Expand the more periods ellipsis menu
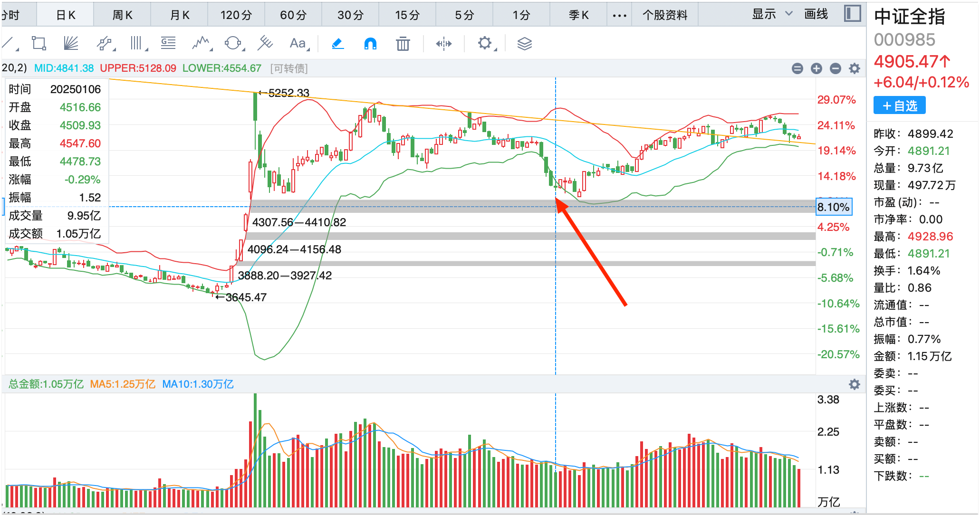 pyautogui.click(x=619, y=15)
